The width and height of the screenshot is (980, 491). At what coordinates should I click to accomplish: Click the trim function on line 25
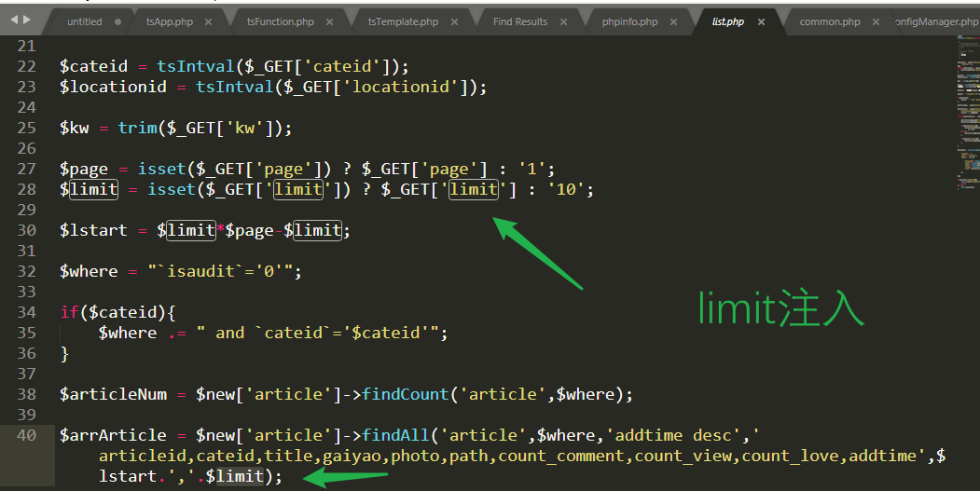point(137,128)
